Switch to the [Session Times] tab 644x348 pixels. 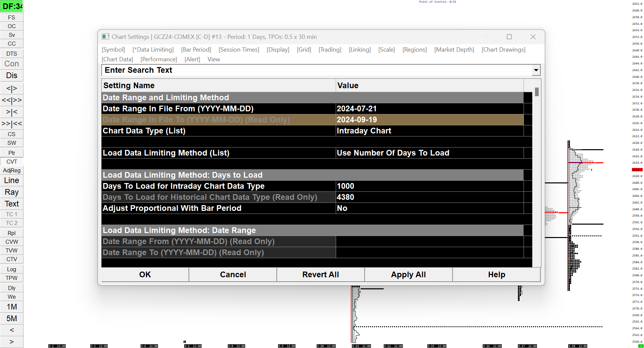tap(239, 50)
